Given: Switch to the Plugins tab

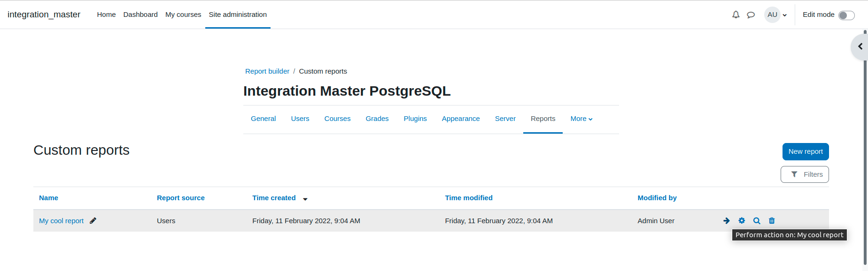Looking at the screenshot, I should [x=415, y=119].
